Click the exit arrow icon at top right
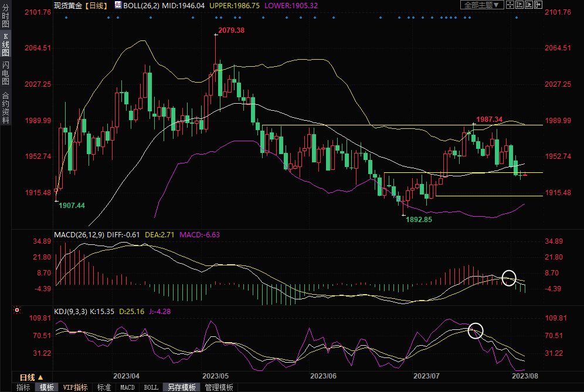The width and height of the screenshot is (584, 392). tap(538, 5)
